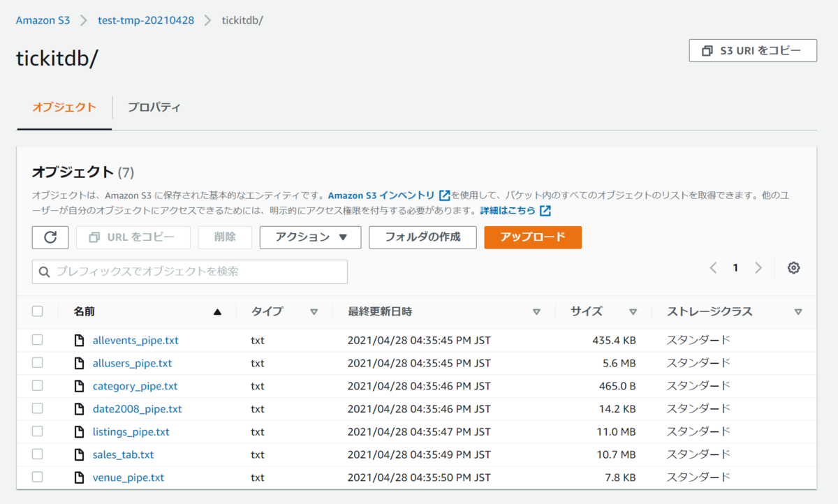Click external link icon after Amazon S3 インベントリ
Screen dimensions: 838x504
click(444, 195)
